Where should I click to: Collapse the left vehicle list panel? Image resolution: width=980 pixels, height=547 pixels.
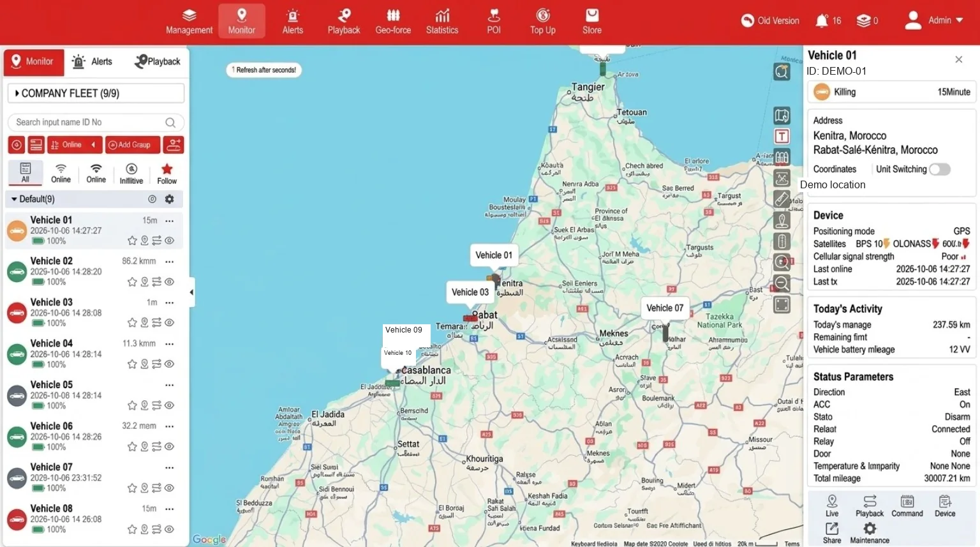tap(191, 292)
